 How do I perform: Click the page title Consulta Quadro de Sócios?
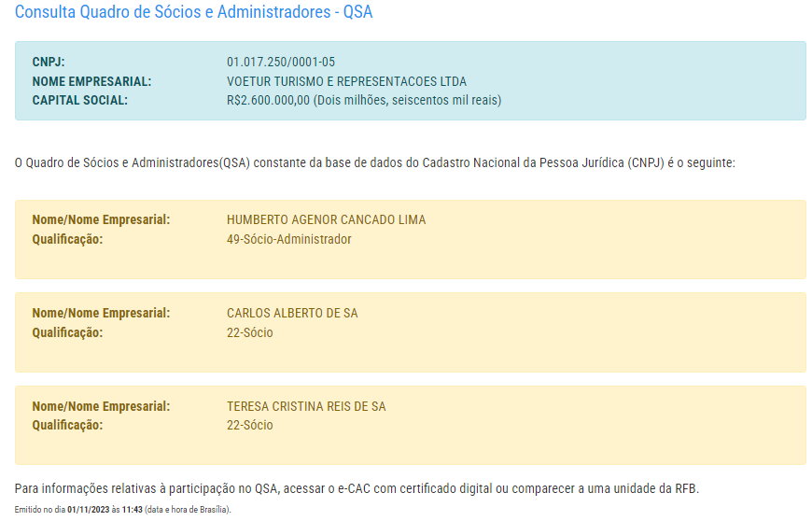tap(193, 12)
